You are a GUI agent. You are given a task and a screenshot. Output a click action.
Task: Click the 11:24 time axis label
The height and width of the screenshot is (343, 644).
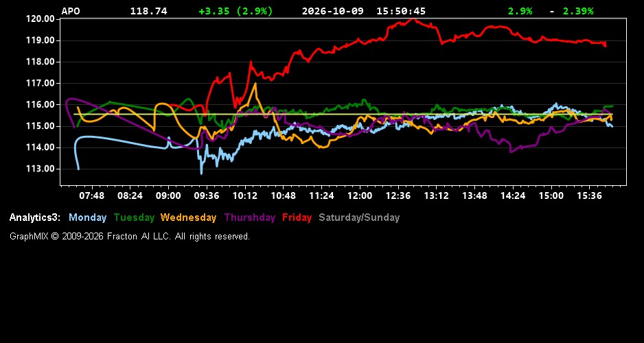(x=321, y=196)
